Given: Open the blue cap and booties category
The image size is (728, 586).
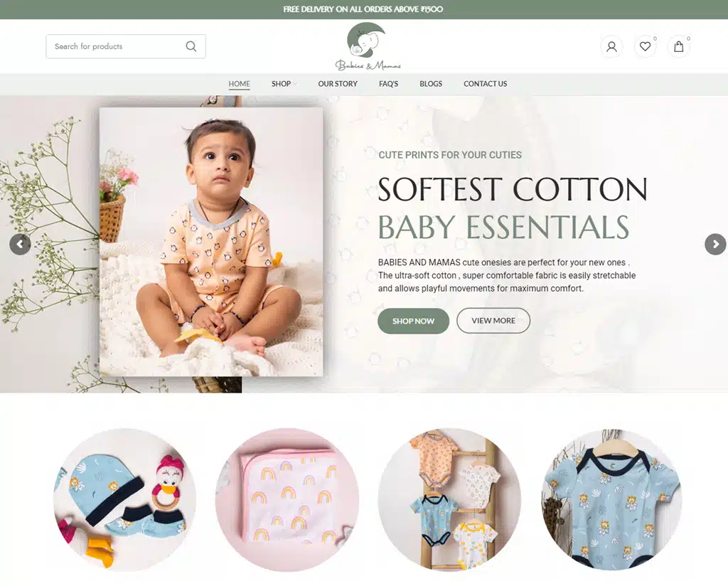Looking at the screenshot, I should pyautogui.click(x=125, y=500).
